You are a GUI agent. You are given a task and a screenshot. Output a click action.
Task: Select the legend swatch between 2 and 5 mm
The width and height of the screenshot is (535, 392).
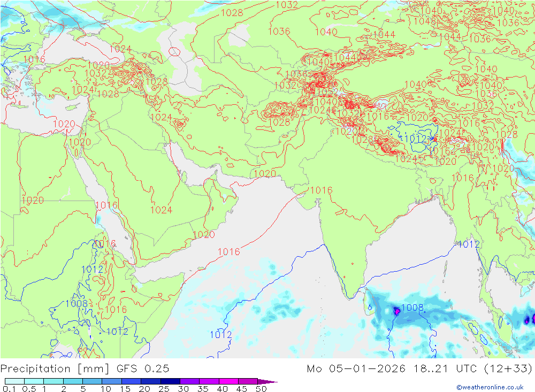coord(73,381)
